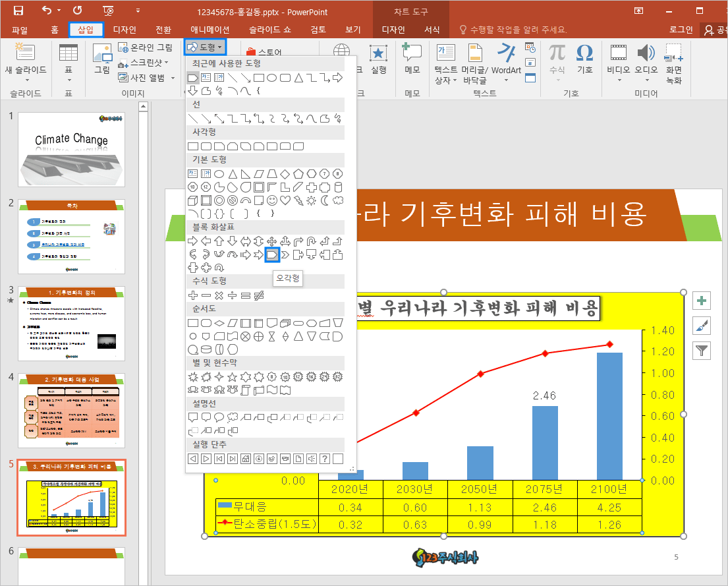
Task: Select the Home action button shape
Action: [246, 459]
